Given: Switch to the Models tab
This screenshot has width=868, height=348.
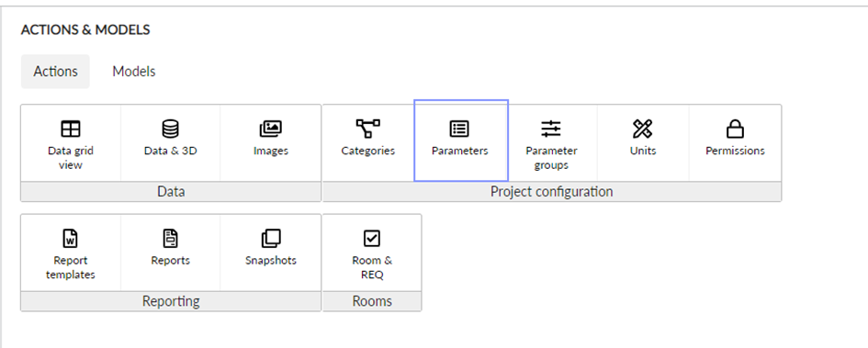Looking at the screenshot, I should [134, 72].
